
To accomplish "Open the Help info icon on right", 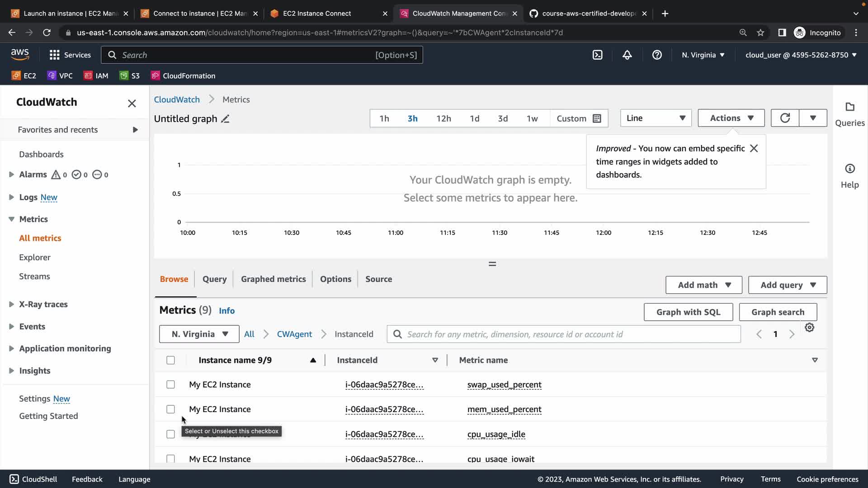I will (x=849, y=169).
